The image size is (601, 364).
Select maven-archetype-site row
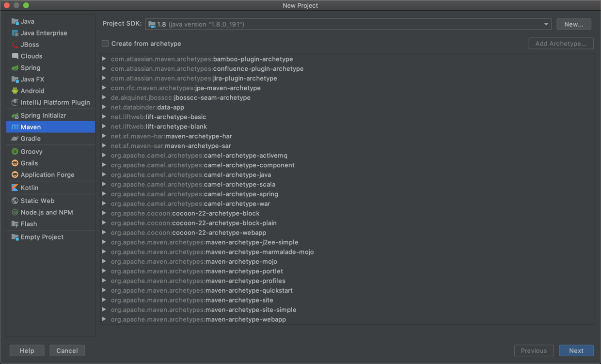click(348, 300)
